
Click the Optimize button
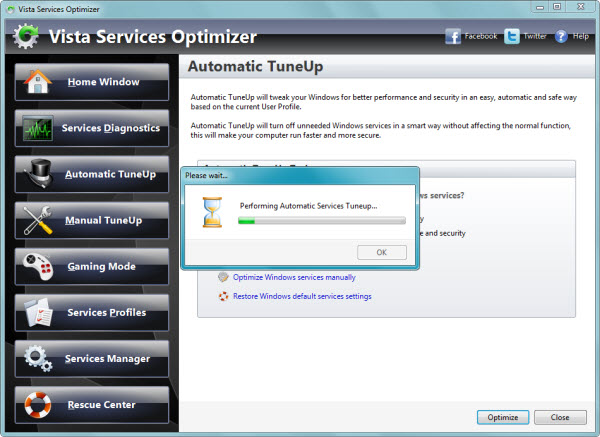click(x=503, y=417)
